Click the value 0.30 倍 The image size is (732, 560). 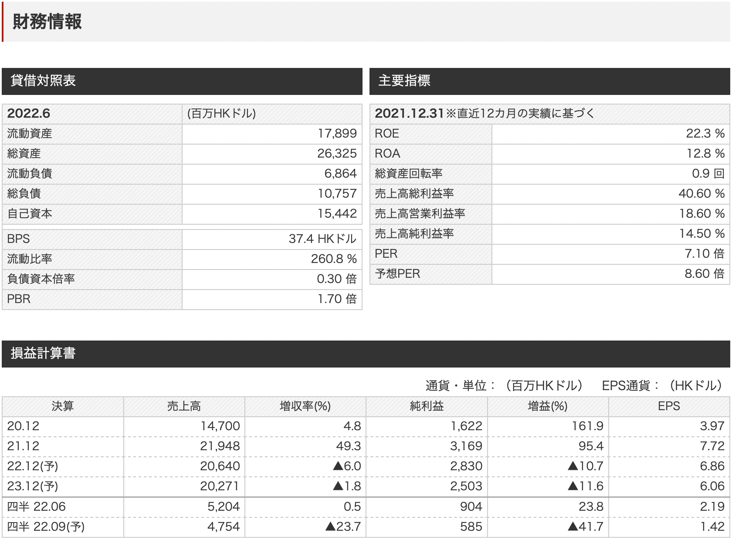(337, 279)
